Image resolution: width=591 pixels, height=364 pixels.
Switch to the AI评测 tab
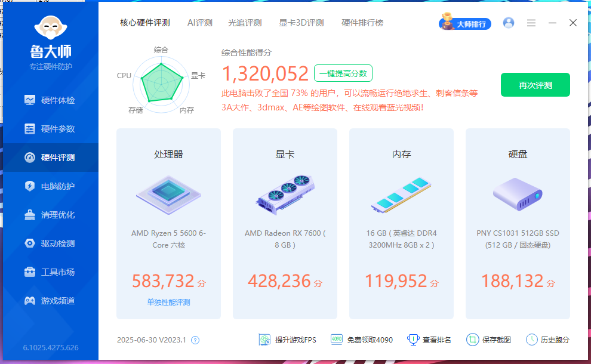(200, 23)
